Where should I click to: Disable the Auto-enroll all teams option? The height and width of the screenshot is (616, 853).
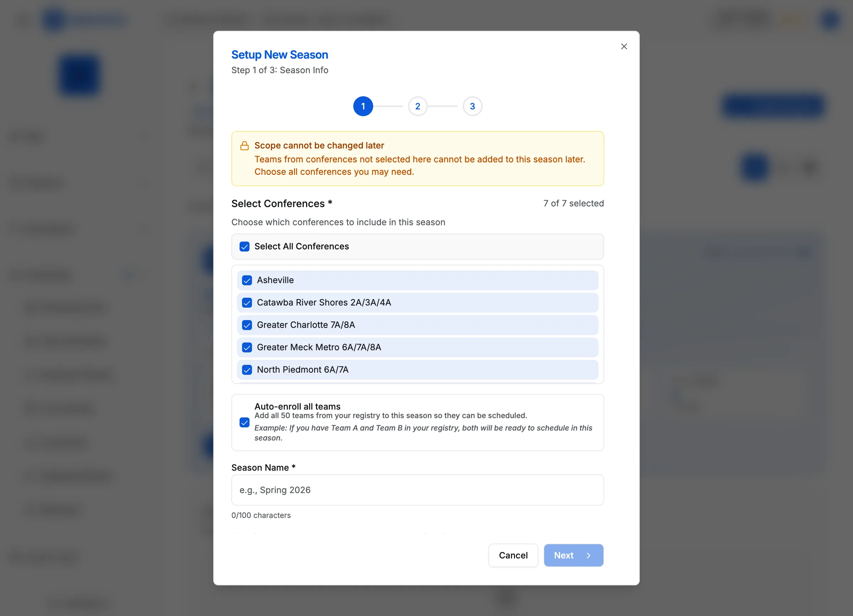click(245, 423)
